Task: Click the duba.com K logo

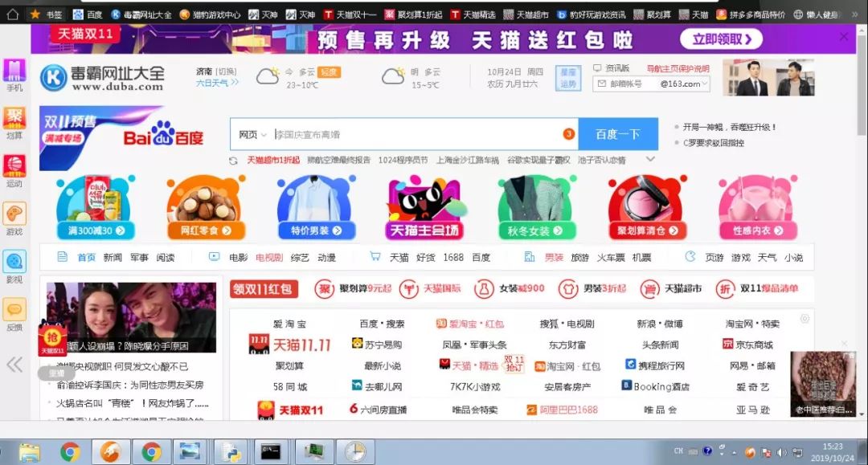Action: pyautogui.click(x=53, y=78)
